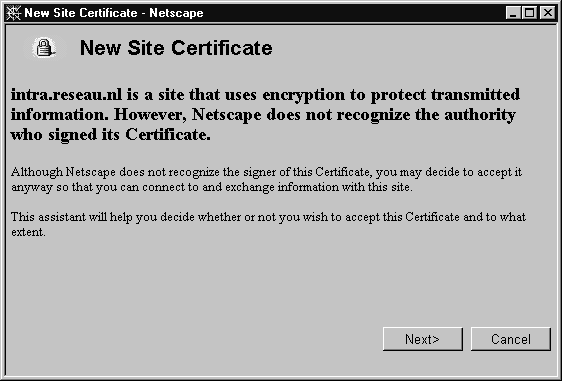Click the bold "intra.reseau.nl" site name
The width and height of the screenshot is (563, 381).
coord(66,95)
